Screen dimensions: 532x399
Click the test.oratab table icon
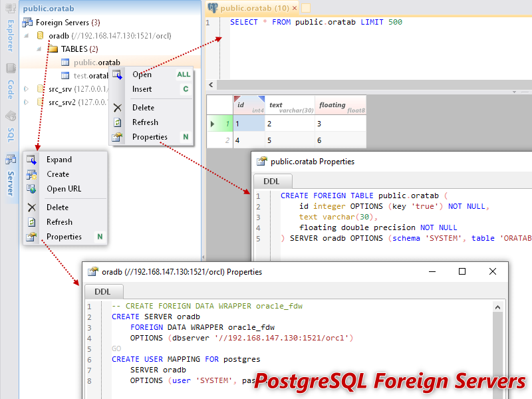coord(65,76)
